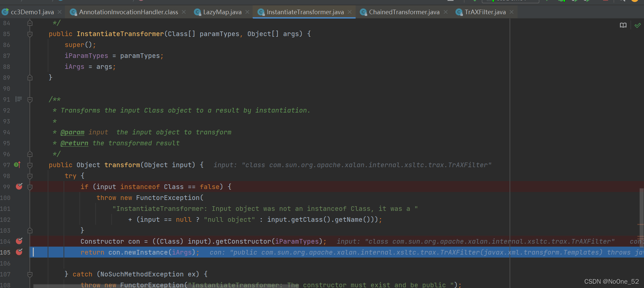Toggle rendered doc view icon on line 91
Screen dimensions: 644x288
(x=19, y=99)
